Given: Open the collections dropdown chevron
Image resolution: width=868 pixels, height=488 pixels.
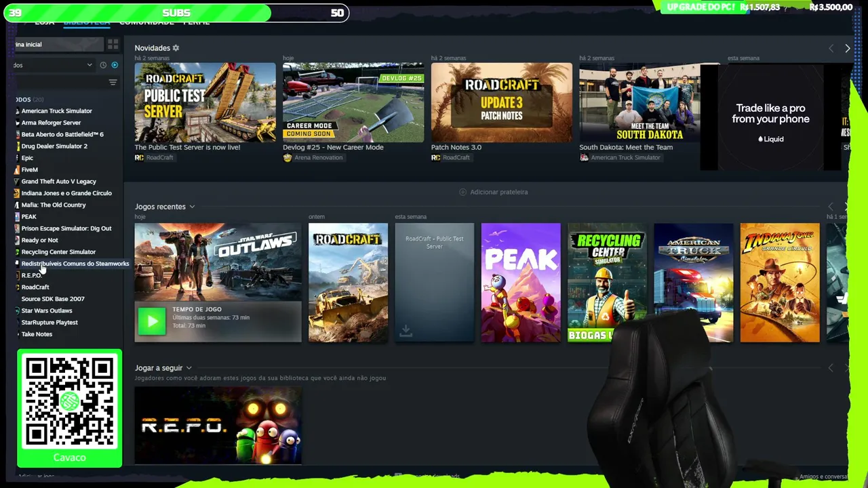Looking at the screenshot, I should [x=90, y=65].
